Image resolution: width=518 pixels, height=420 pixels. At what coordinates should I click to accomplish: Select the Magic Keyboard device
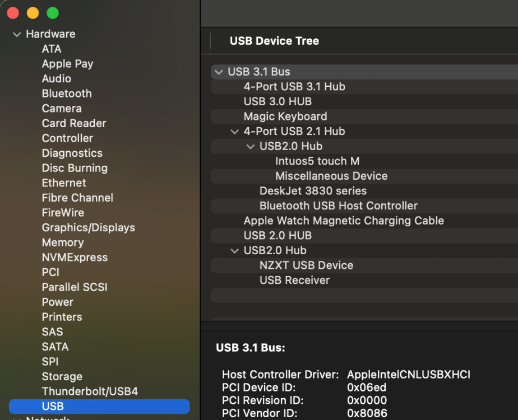pyautogui.click(x=364, y=116)
